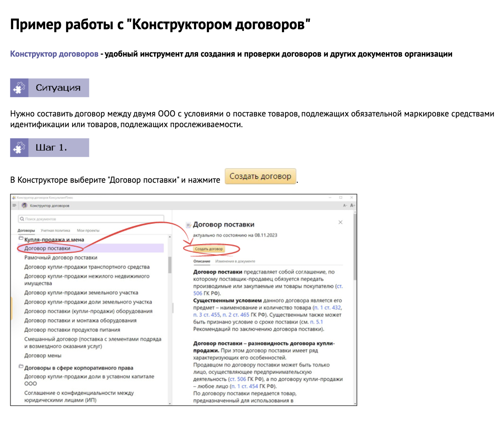Image resolution: width=504 pixels, height=421 pixels.
Task: Close the Договор поставки description panel with X
Action: (x=340, y=222)
